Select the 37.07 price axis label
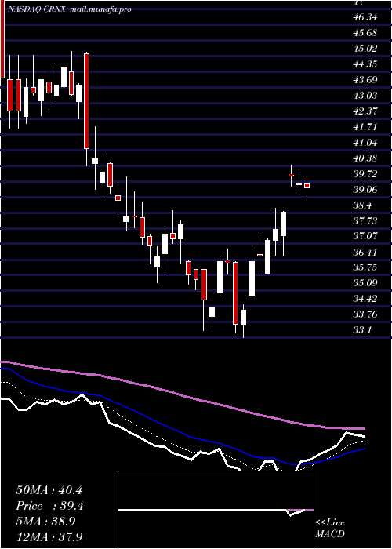392x549 pixels. click(x=366, y=236)
